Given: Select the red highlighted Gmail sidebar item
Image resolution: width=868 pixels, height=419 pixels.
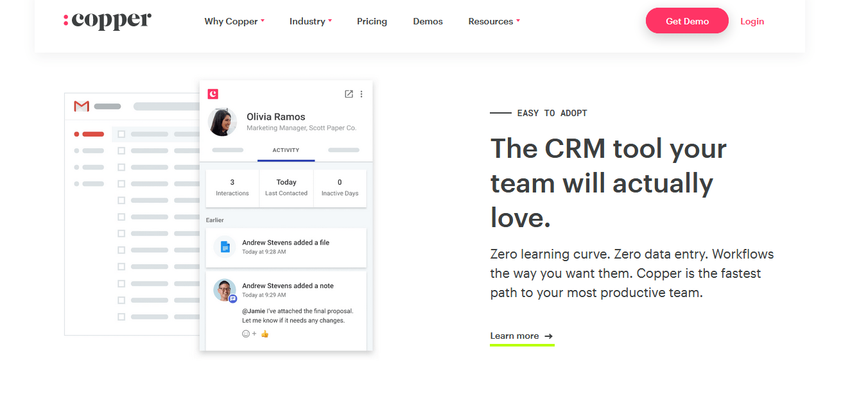Looking at the screenshot, I should [x=89, y=134].
